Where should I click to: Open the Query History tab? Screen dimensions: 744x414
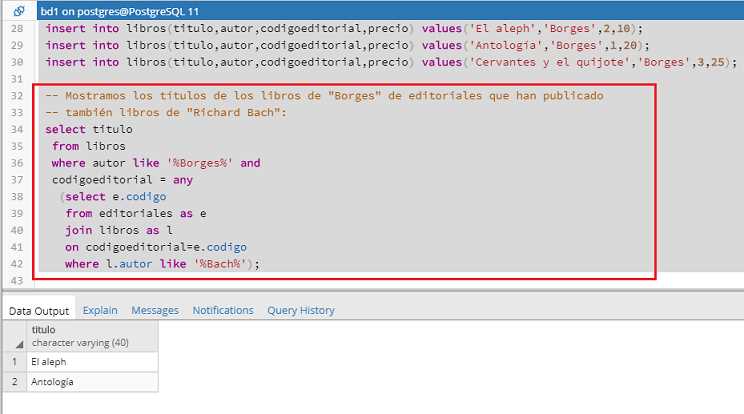coord(301,310)
